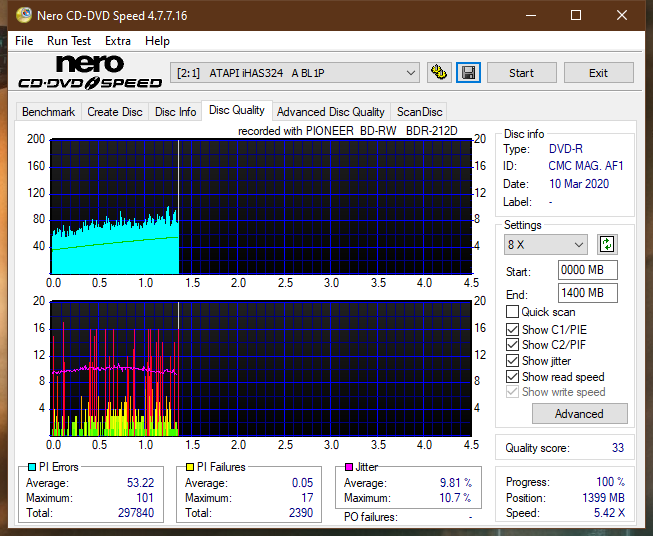653x536 pixels.
Task: Click the Start button
Action: pos(521,73)
